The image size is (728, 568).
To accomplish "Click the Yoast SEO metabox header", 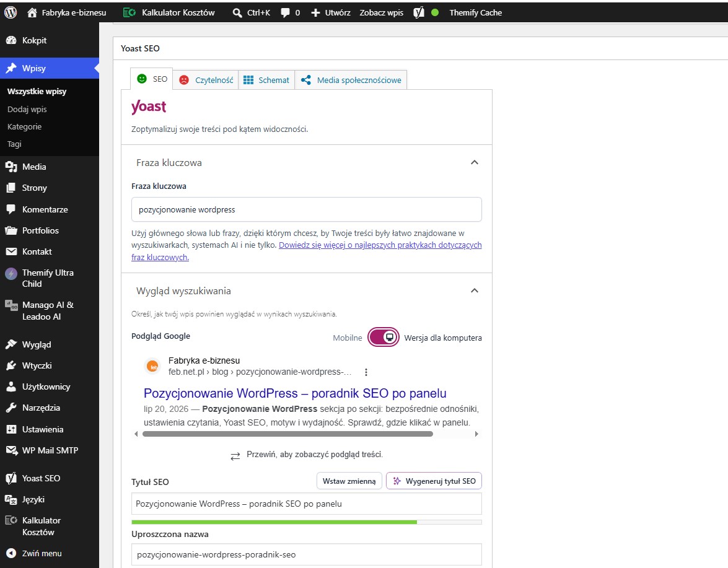I will coord(420,48).
